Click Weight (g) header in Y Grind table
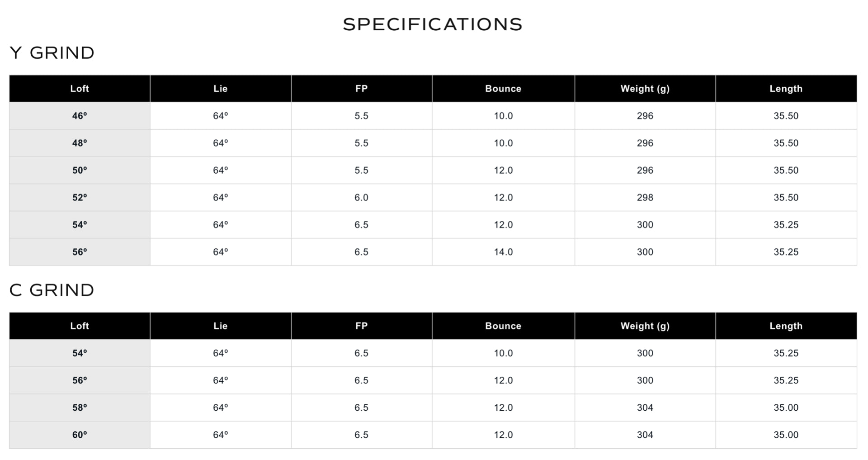Viewport: 868px width, 460px height. pos(645,89)
